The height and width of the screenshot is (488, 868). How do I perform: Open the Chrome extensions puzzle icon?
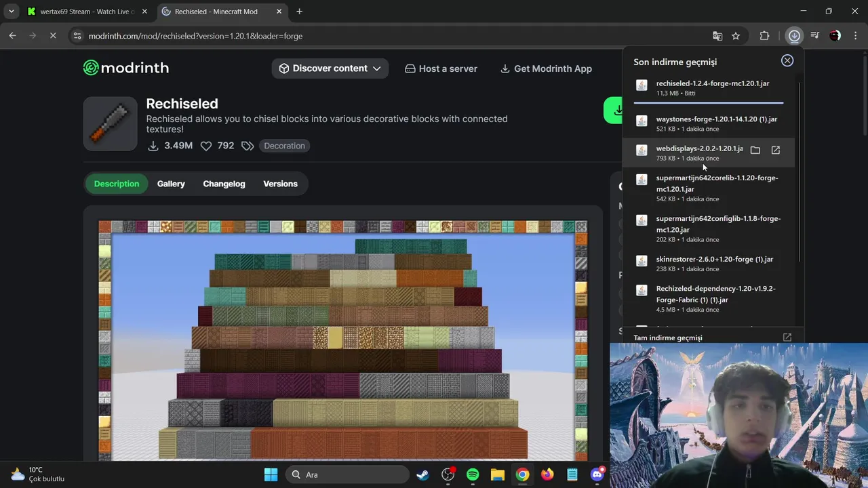coord(764,36)
